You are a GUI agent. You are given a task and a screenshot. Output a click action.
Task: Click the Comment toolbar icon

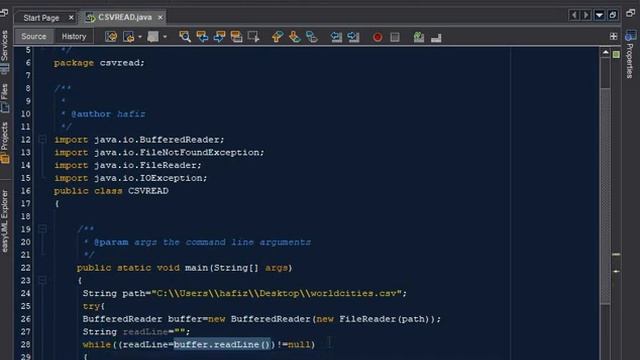[419, 37]
